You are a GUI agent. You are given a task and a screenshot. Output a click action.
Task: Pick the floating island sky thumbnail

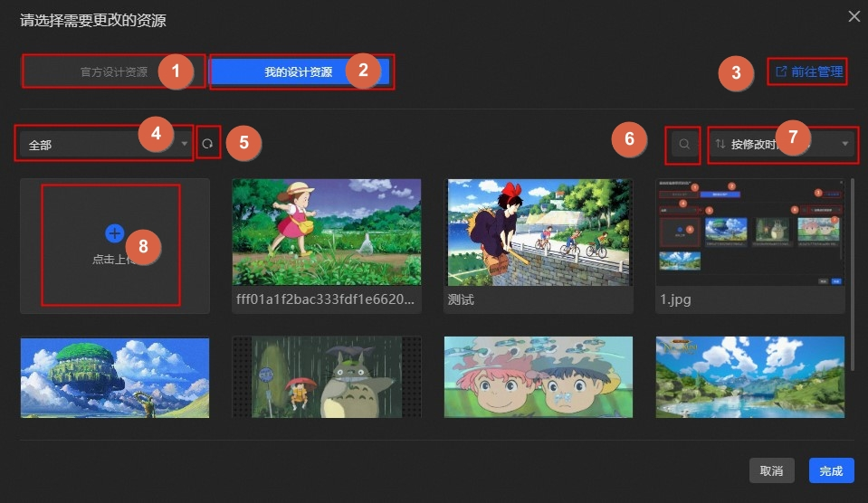tap(115, 377)
